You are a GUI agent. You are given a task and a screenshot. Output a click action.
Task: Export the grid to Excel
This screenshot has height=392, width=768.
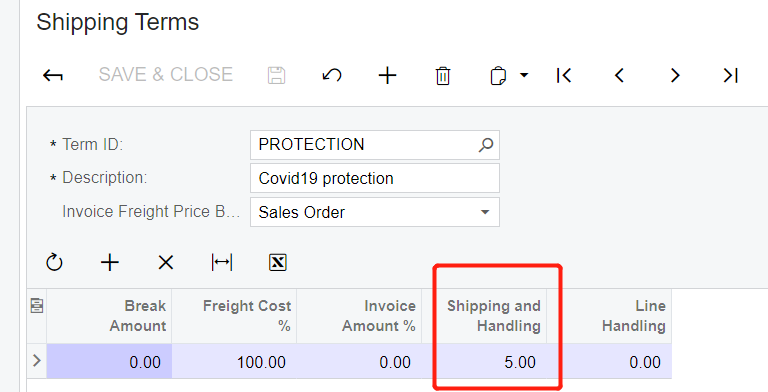(x=278, y=263)
